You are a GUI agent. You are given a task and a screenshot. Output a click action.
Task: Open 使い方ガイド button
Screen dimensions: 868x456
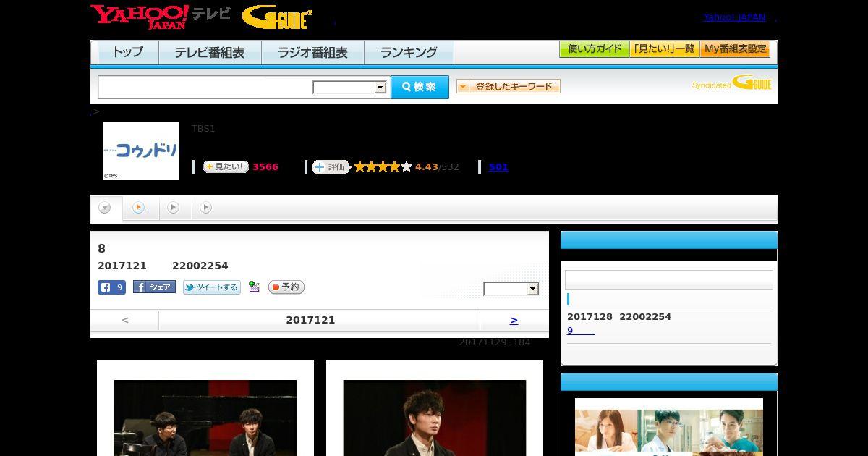595,49
